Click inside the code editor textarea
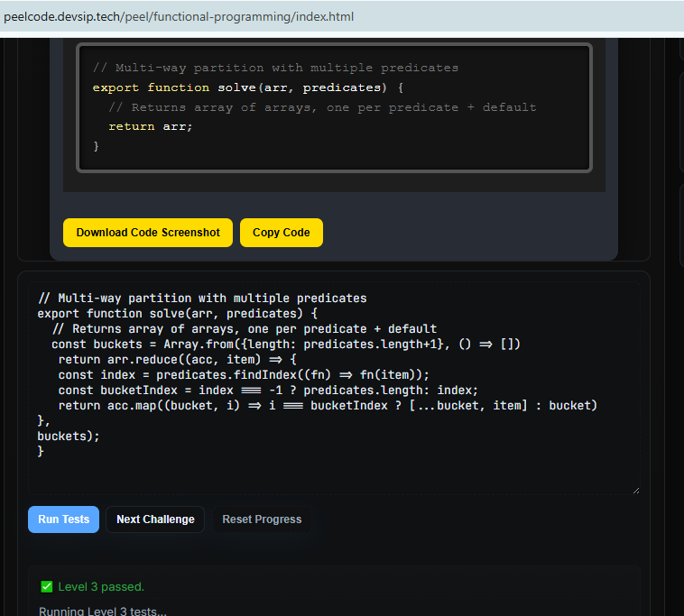The width and height of the screenshot is (684, 616). point(334,388)
